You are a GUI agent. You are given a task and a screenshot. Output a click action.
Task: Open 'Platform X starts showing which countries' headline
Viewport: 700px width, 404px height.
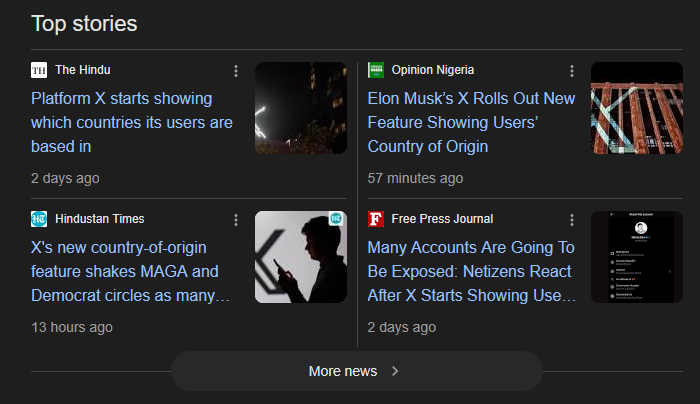pyautogui.click(x=132, y=122)
